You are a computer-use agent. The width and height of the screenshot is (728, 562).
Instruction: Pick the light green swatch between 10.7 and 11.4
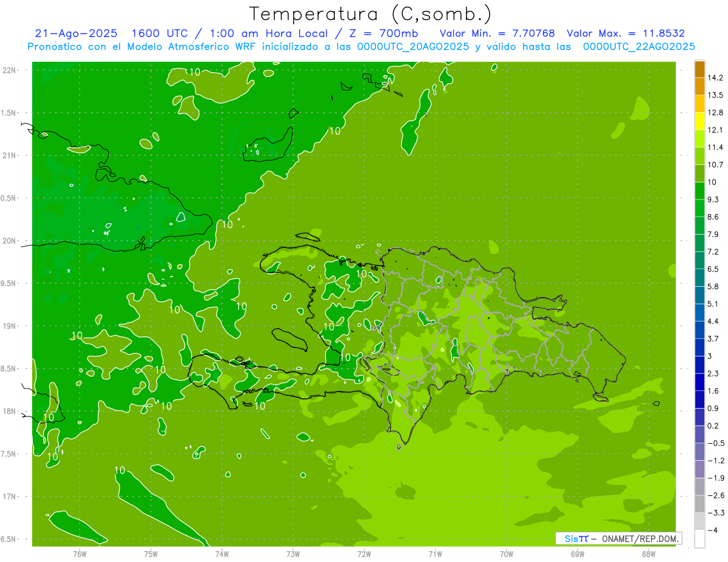pos(699,156)
